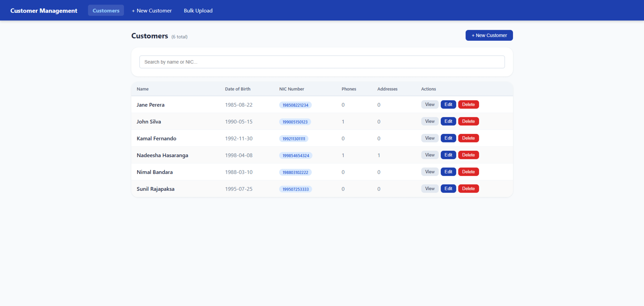Click the 'Date of Birth' column header
This screenshot has width=644, height=306.
[x=237, y=89]
